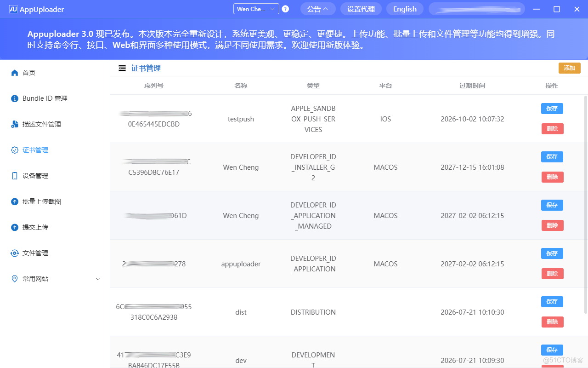
Task: Open the Wen Che account dropdown
Action: tap(256, 9)
